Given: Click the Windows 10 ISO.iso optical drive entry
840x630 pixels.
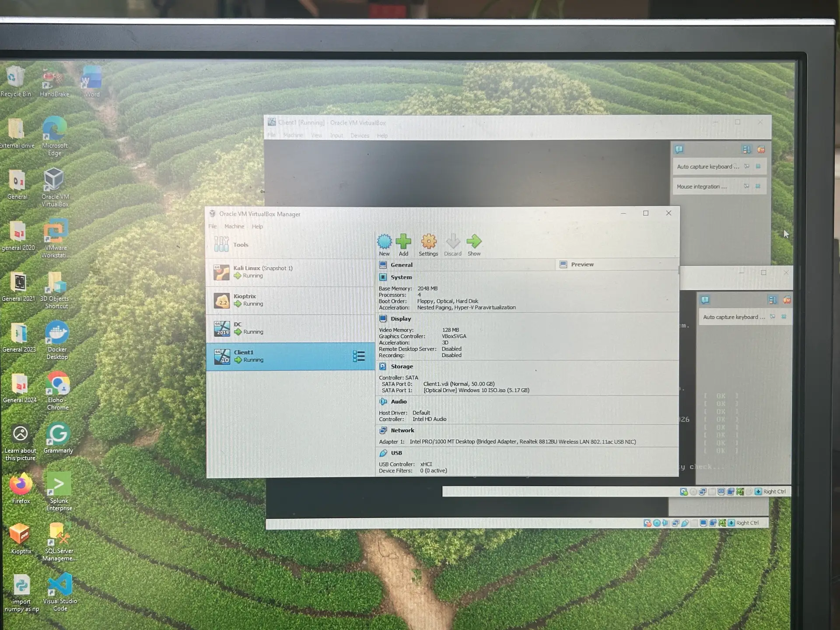Looking at the screenshot, I should (x=476, y=390).
